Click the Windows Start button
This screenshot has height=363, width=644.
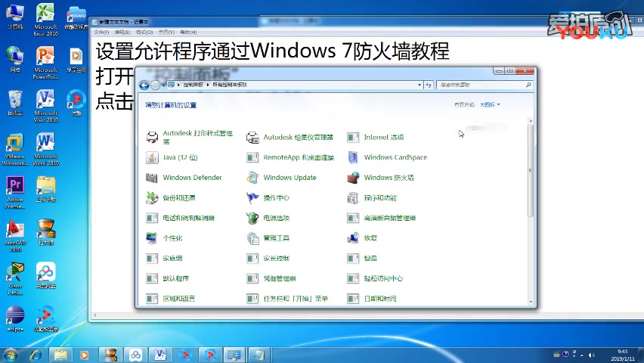tap(11, 355)
